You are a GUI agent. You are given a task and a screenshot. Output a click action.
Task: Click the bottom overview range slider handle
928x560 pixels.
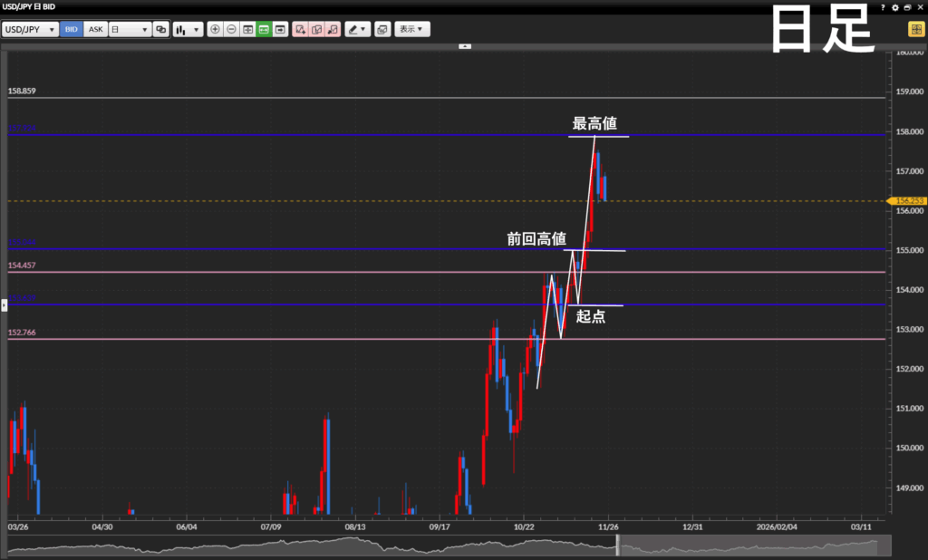(617, 546)
